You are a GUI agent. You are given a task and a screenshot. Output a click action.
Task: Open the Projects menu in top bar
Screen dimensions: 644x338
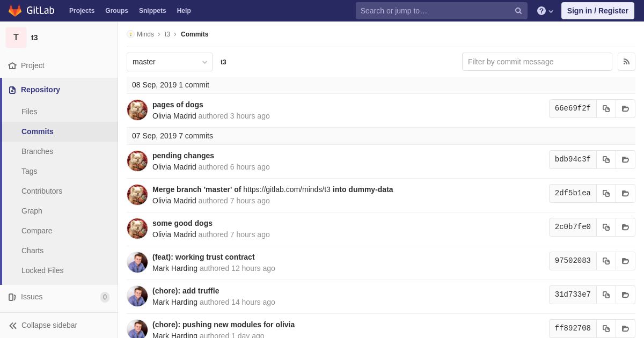tap(82, 11)
